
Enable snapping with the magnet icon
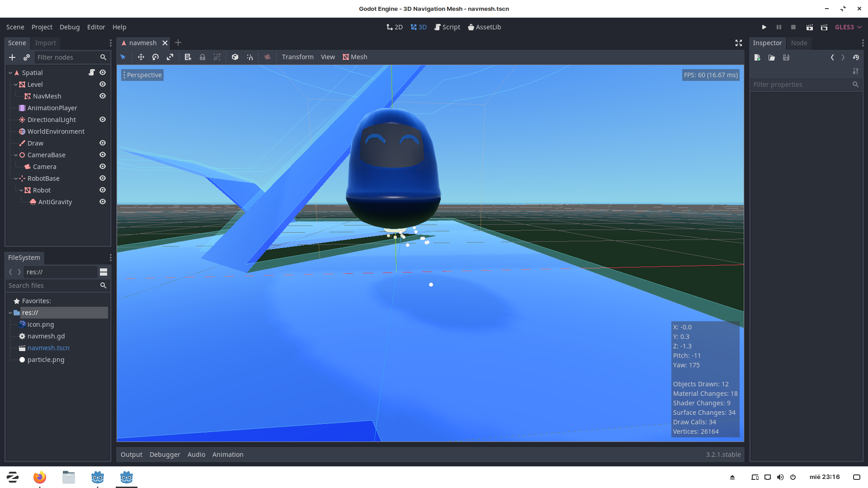(250, 57)
